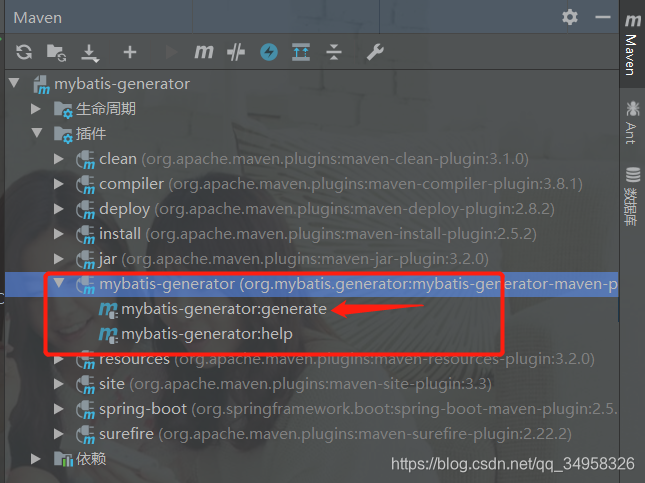The image size is (645, 483).
Task: Execute Maven goal 'm' icon
Action: 204,52
